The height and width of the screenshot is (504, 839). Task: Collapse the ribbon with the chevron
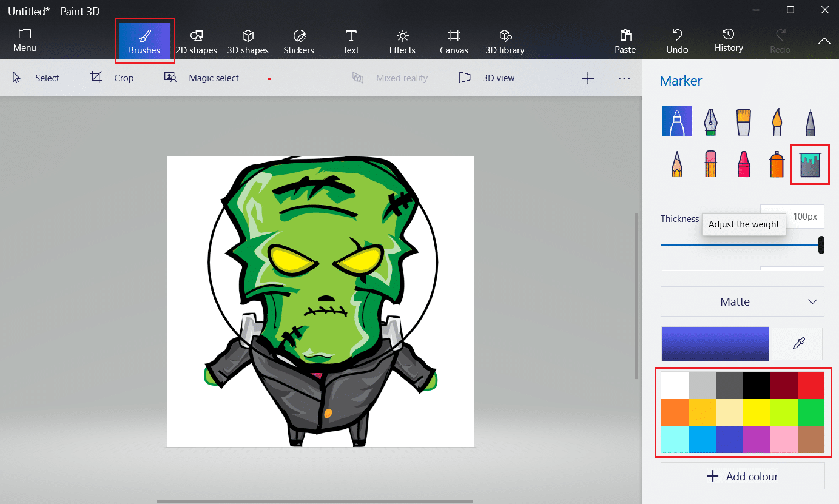824,41
